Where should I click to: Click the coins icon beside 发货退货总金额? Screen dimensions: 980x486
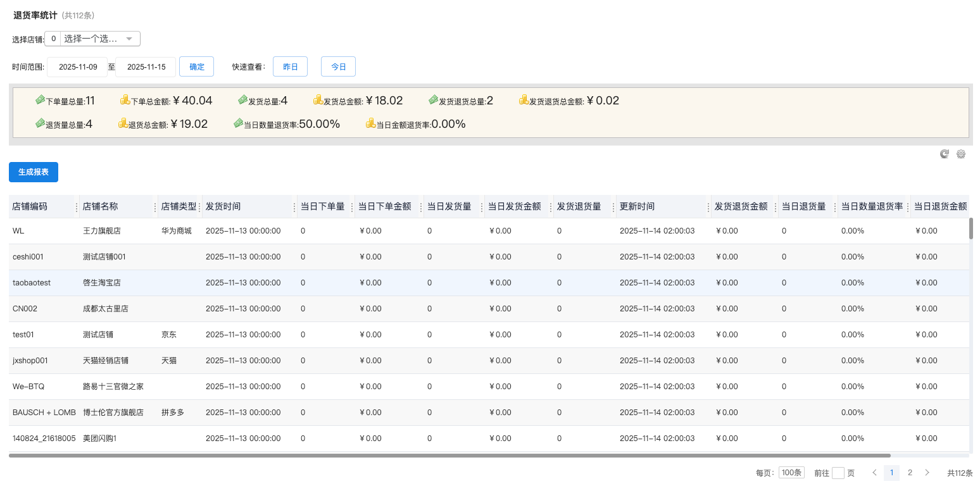click(x=524, y=100)
